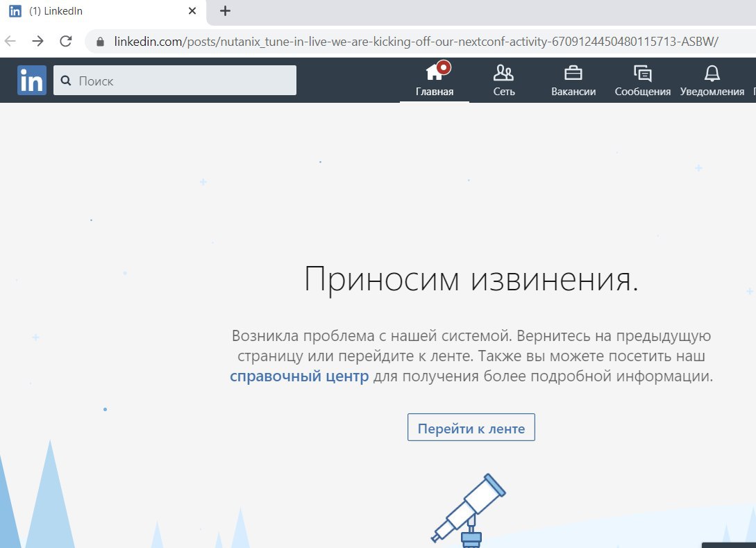Open the Главная home tab

(435, 80)
